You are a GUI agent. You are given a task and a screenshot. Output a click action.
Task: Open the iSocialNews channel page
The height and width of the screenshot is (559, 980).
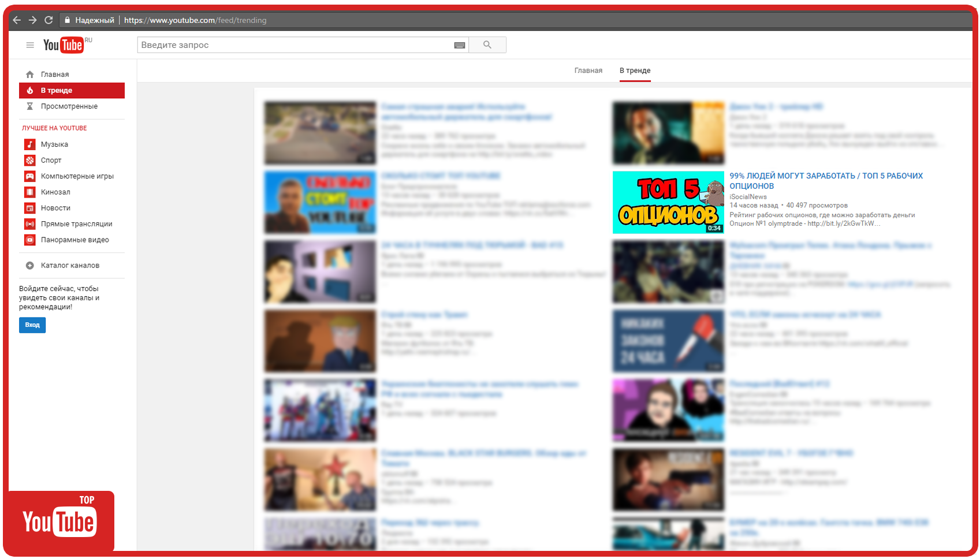pyautogui.click(x=747, y=196)
